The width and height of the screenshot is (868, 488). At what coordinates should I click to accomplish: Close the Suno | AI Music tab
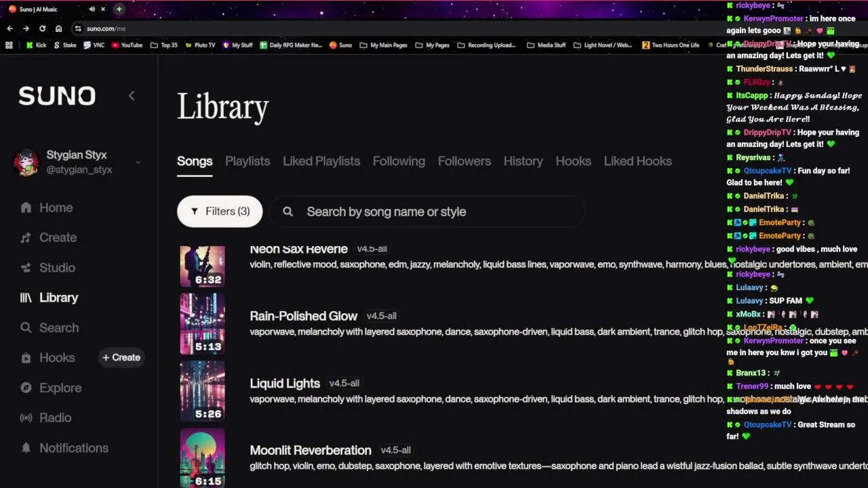point(103,9)
